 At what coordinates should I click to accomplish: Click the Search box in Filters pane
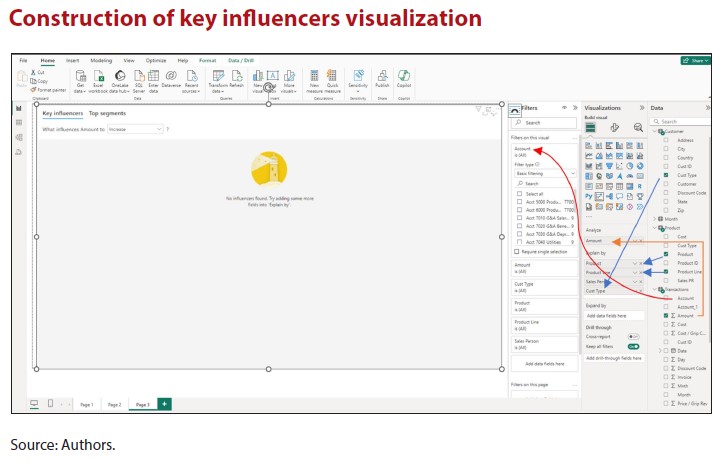[x=544, y=123]
